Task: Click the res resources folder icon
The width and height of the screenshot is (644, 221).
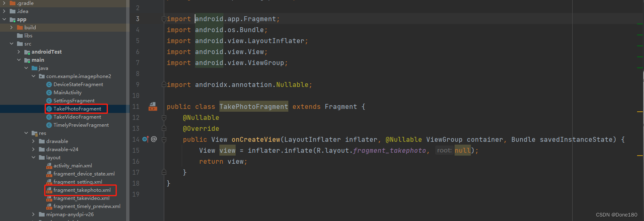Action: pos(34,133)
